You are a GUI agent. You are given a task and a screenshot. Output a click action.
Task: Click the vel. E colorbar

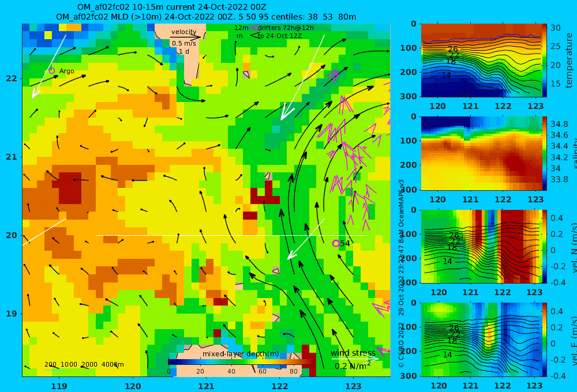(544, 340)
